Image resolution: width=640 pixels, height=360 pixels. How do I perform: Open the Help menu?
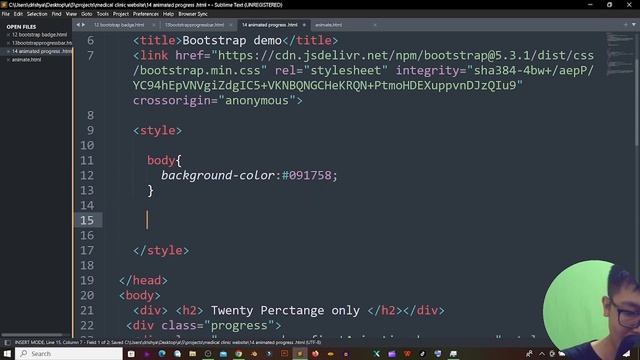pos(169,14)
